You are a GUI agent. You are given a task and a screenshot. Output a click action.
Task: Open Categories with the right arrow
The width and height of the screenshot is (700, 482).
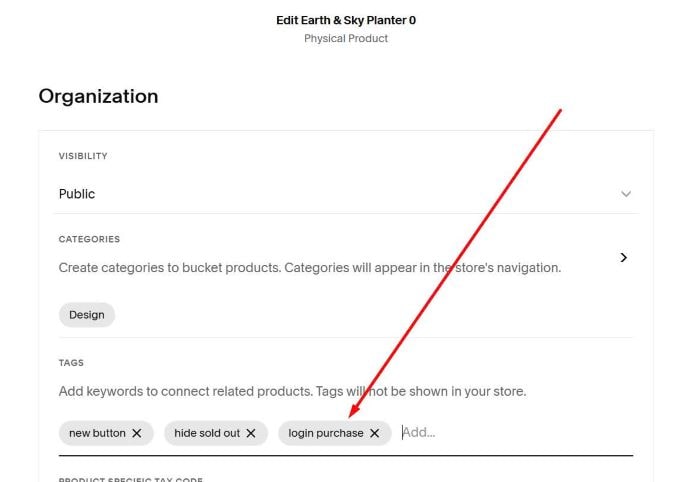coord(624,258)
